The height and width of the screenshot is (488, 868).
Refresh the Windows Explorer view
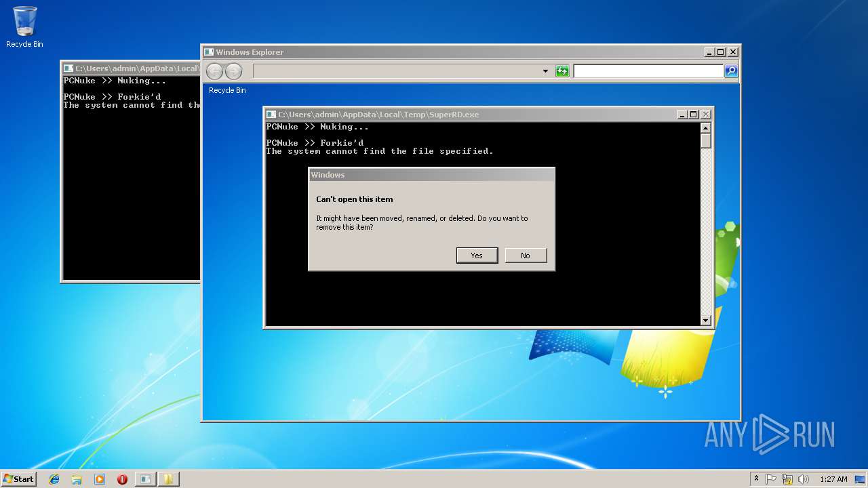(x=562, y=71)
